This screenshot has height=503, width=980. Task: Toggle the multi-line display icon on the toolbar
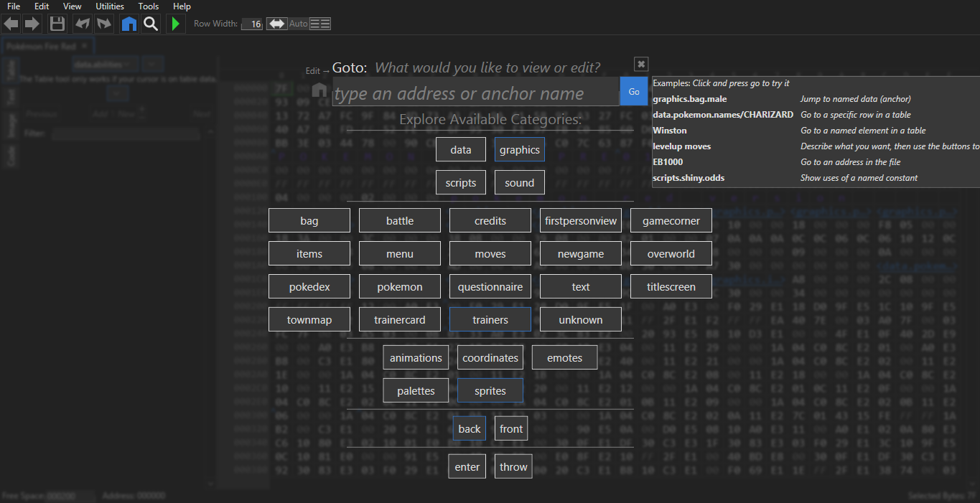pos(319,24)
